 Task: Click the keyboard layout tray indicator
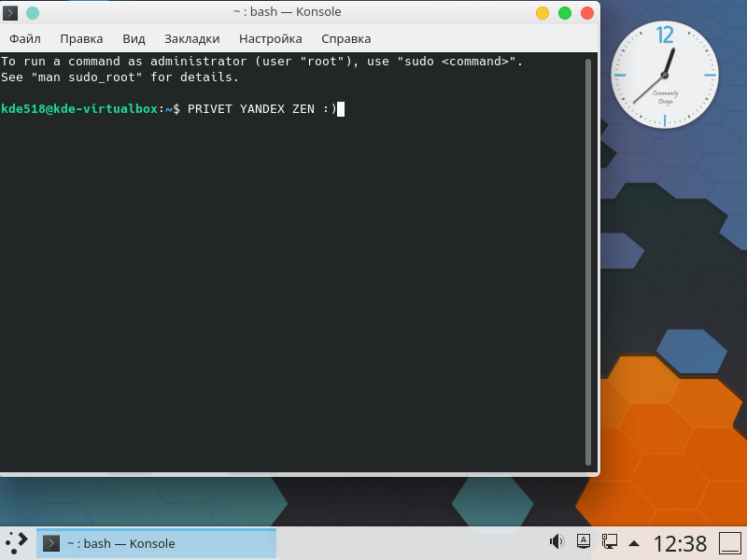(x=583, y=541)
